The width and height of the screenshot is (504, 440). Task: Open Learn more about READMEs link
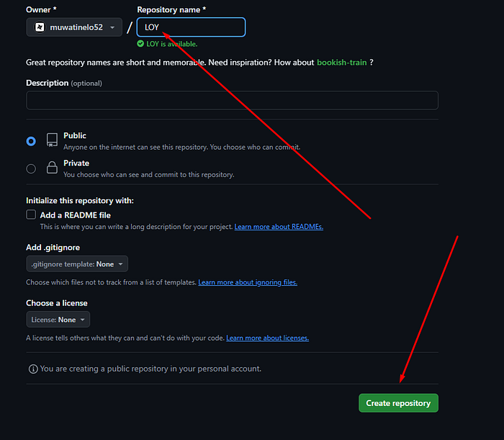coord(279,227)
